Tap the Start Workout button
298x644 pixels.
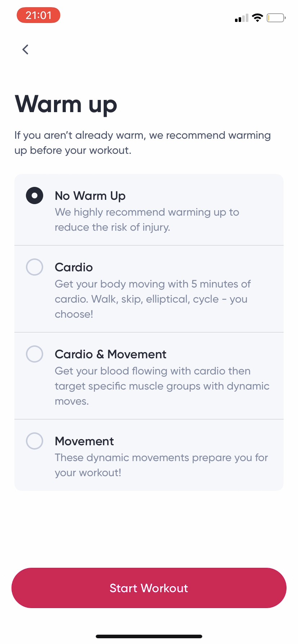[x=149, y=588]
